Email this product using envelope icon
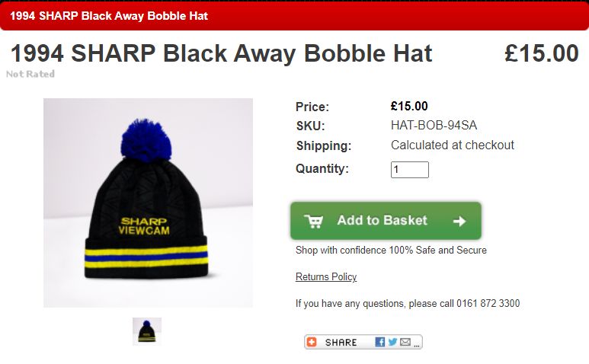This screenshot has height=364, width=589. coord(405,342)
